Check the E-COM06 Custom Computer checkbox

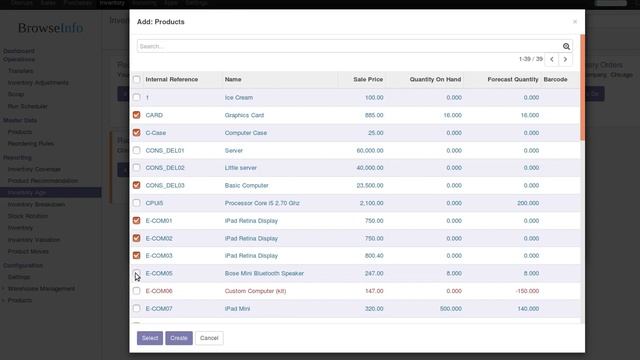(137, 291)
